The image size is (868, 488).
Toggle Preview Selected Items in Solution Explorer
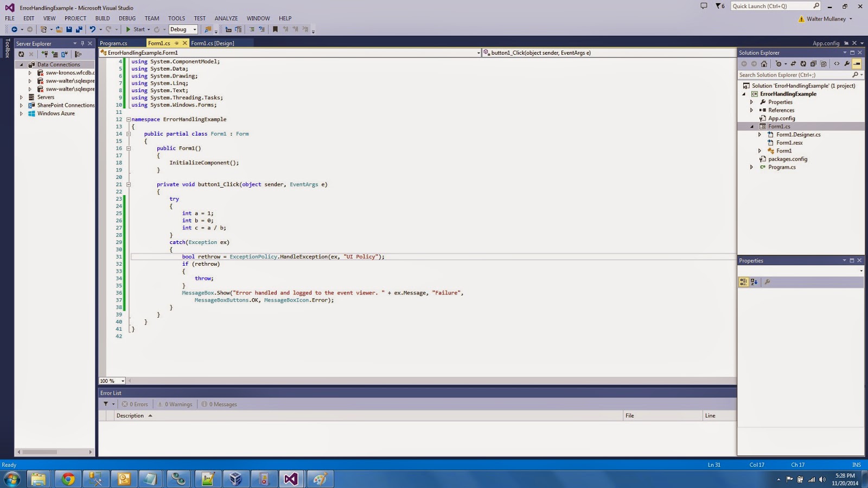pos(857,63)
